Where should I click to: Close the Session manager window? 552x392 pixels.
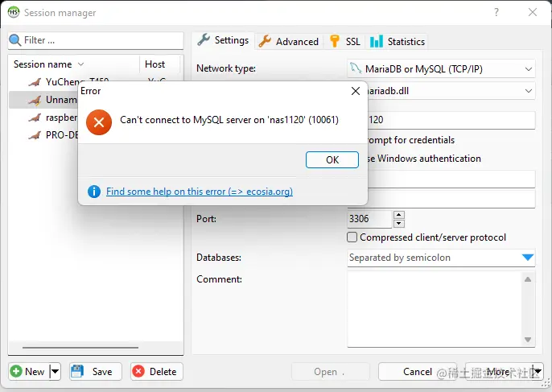point(533,12)
